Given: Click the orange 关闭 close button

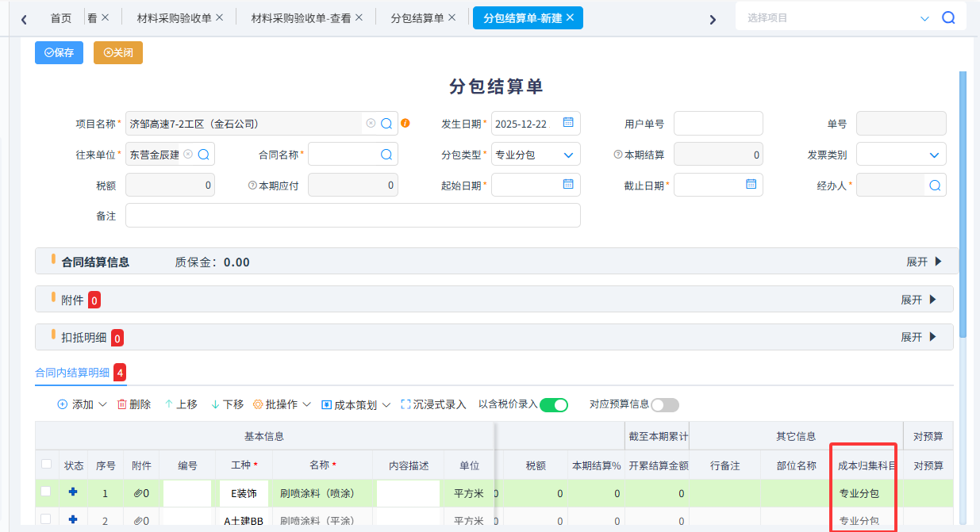Looking at the screenshot, I should click(x=117, y=52).
